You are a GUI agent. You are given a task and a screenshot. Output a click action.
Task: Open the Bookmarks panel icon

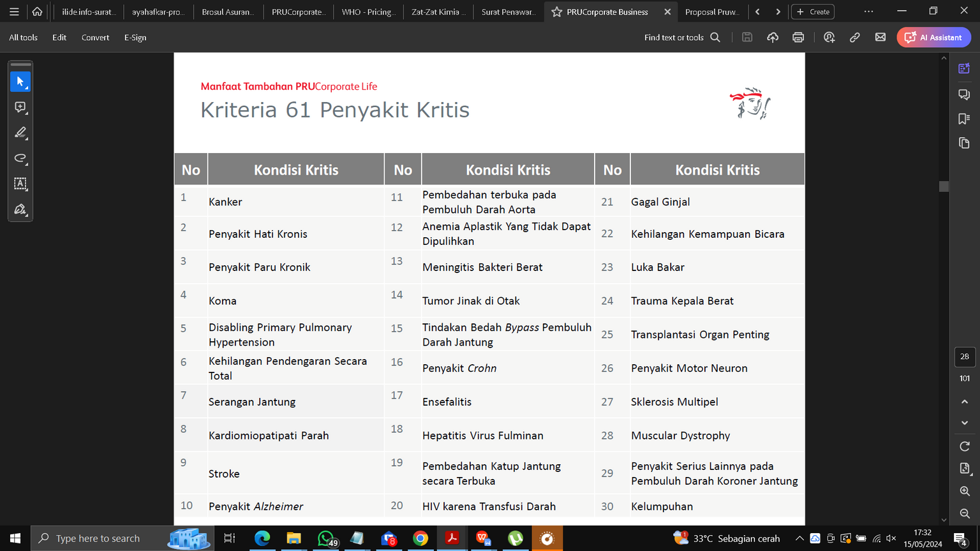coord(964,119)
